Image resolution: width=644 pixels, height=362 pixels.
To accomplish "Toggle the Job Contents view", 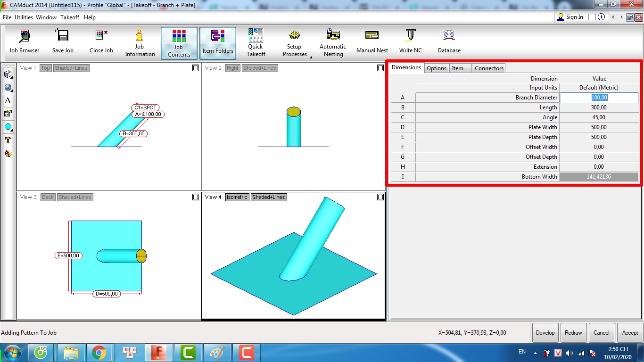I will 179,43.
